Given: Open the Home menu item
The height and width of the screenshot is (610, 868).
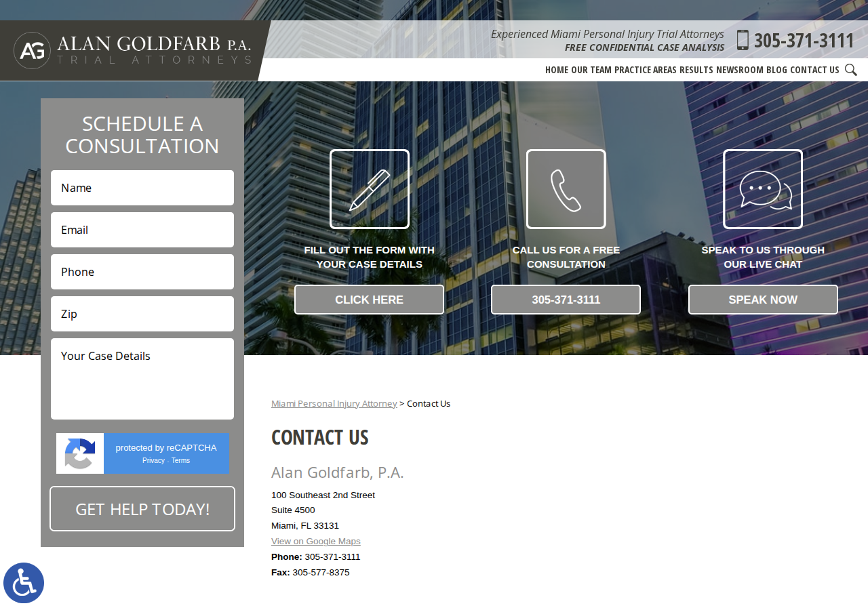Looking at the screenshot, I should 557,70.
